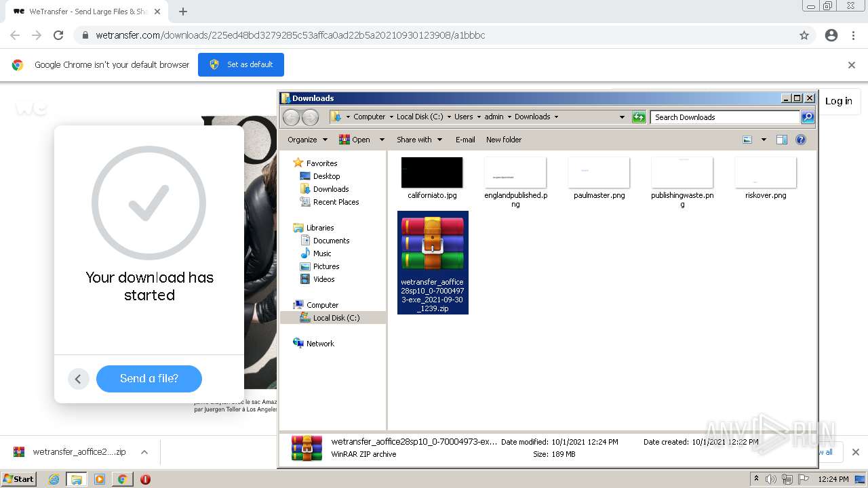Bookmark this page with the star icon

coord(804,35)
